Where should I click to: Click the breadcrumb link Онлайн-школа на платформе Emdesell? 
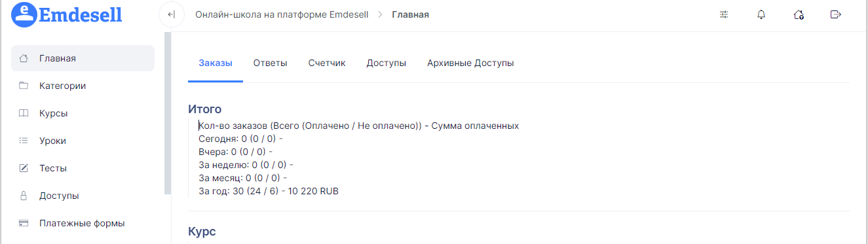point(282,14)
